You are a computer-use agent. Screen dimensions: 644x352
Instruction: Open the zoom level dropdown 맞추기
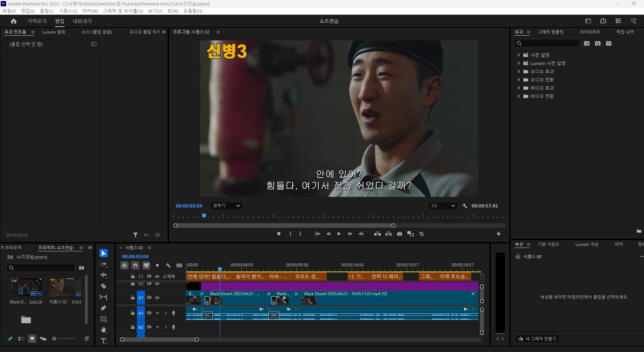pyautogui.click(x=226, y=206)
